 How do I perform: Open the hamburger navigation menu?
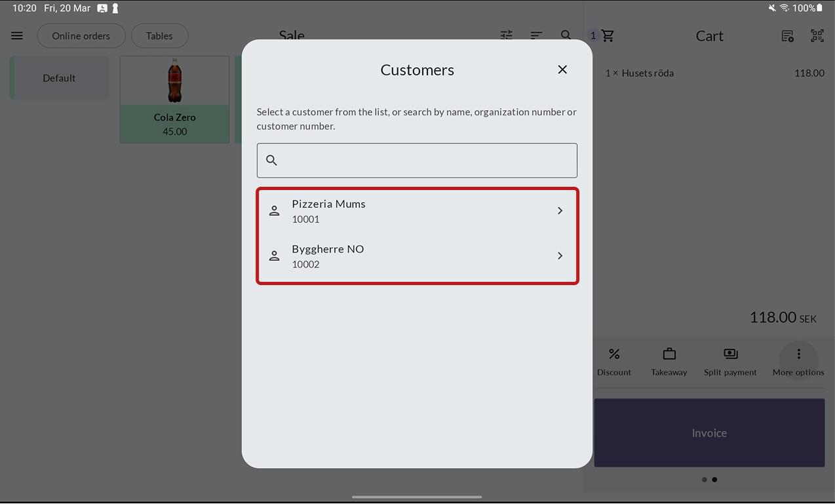(17, 36)
